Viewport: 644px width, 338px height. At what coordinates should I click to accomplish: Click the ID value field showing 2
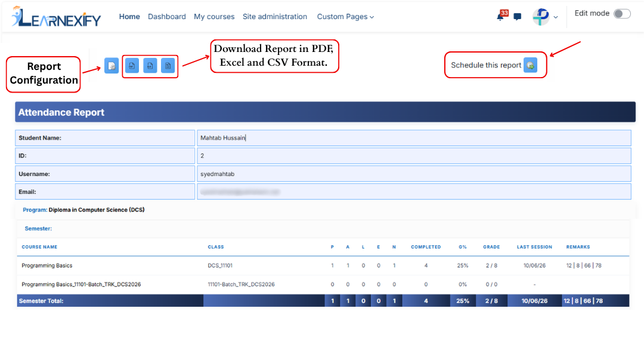coord(414,156)
